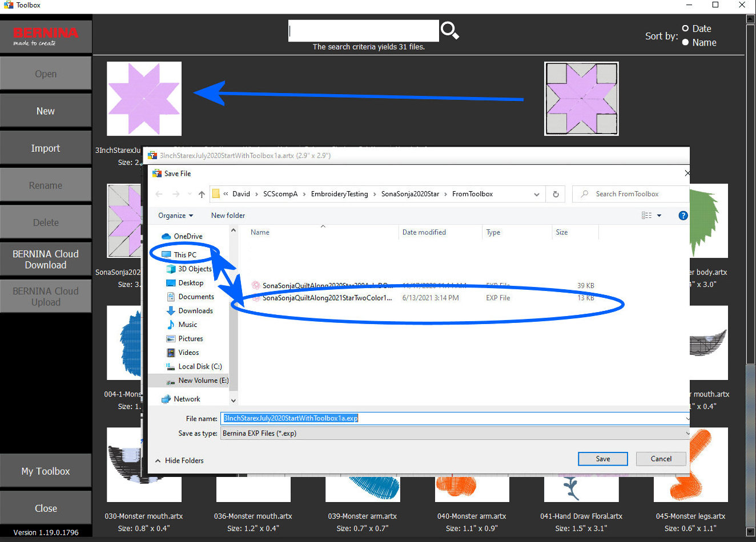
Task: Sort by Type column header
Action: [493, 232]
